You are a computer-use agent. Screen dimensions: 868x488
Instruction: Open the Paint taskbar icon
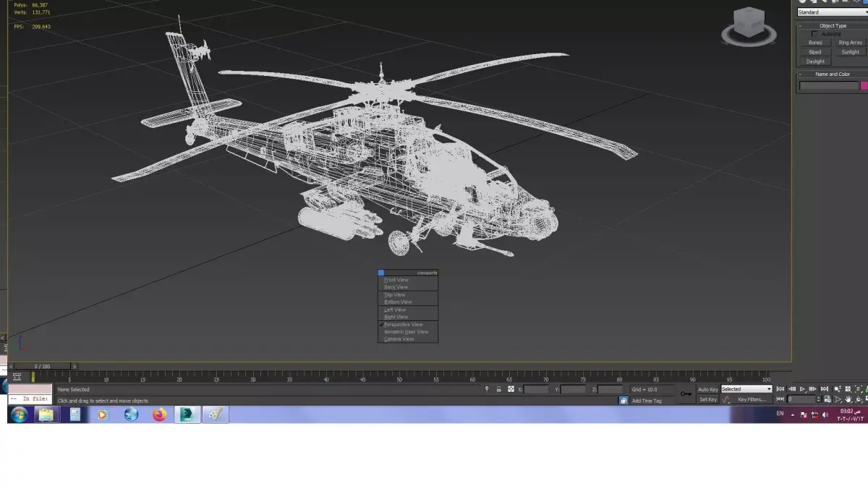(x=216, y=414)
